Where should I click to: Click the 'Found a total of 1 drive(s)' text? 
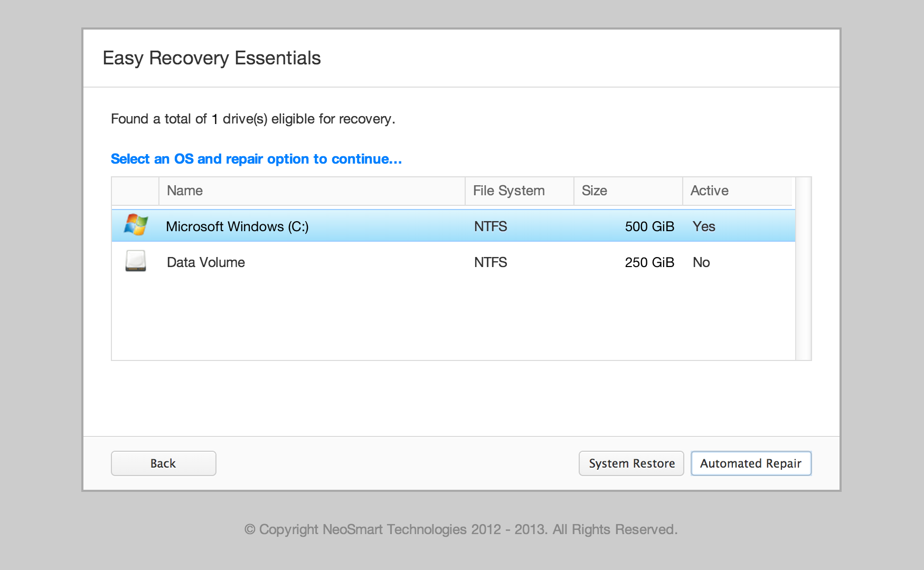click(x=253, y=119)
